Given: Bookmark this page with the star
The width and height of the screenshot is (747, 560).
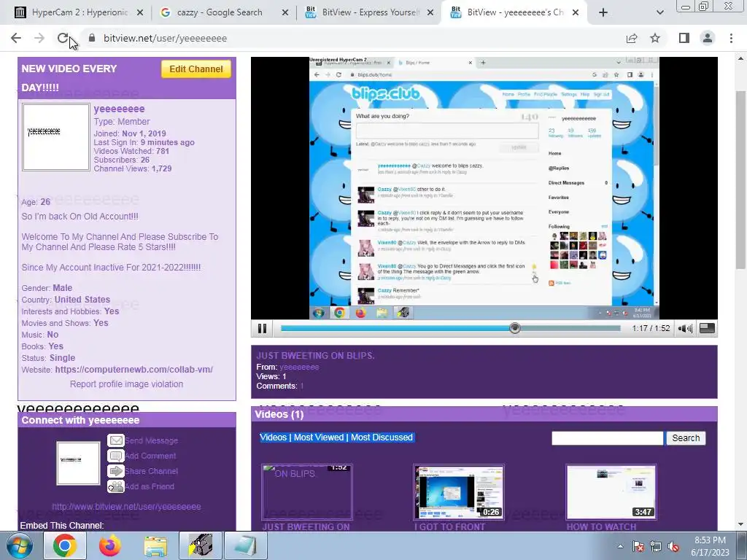Looking at the screenshot, I should pyautogui.click(x=655, y=38).
